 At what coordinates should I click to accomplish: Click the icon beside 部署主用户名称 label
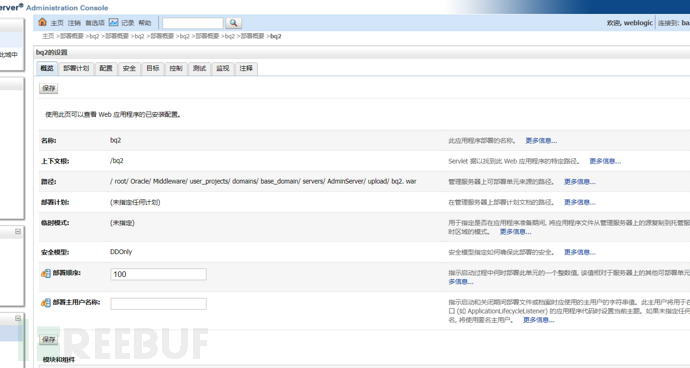coord(46,303)
